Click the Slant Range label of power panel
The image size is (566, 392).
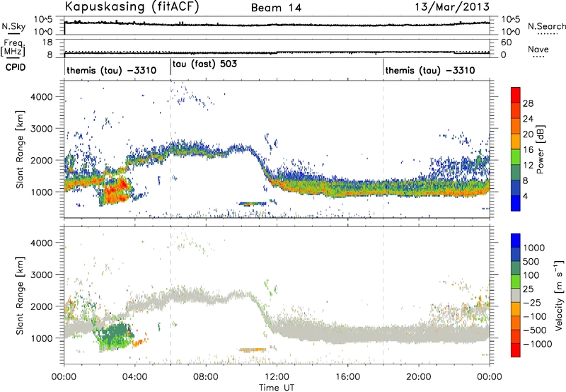point(20,149)
